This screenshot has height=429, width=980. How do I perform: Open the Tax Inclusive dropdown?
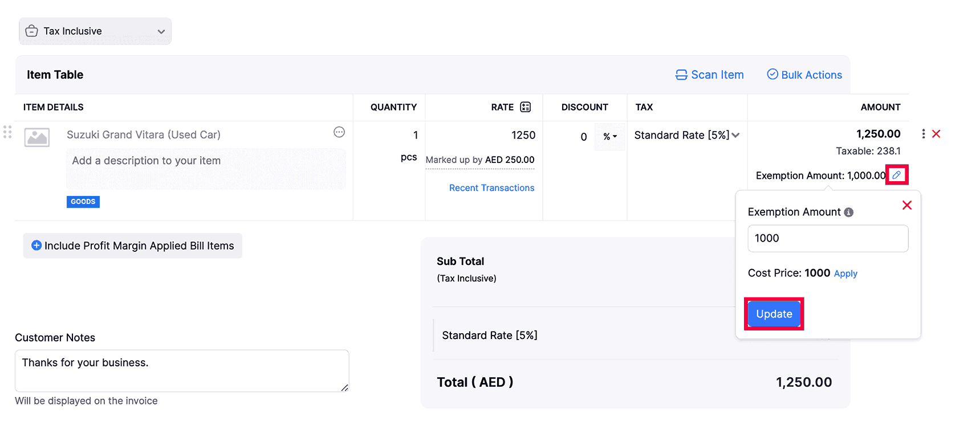[x=95, y=31]
